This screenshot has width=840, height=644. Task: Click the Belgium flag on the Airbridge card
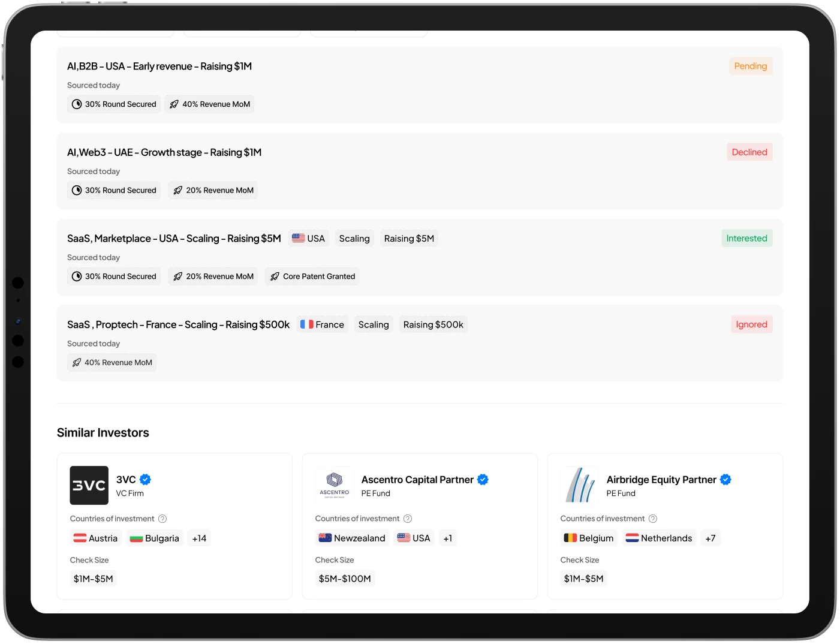coord(570,538)
